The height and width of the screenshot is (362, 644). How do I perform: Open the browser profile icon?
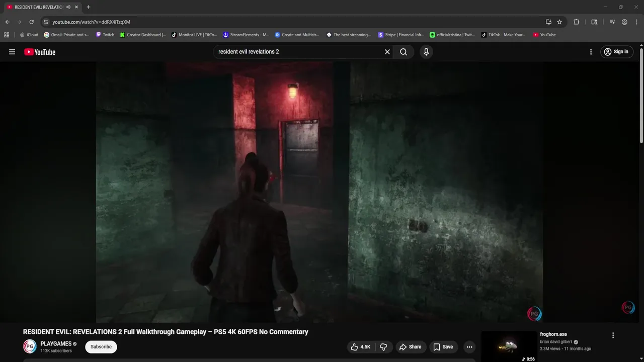point(624,22)
